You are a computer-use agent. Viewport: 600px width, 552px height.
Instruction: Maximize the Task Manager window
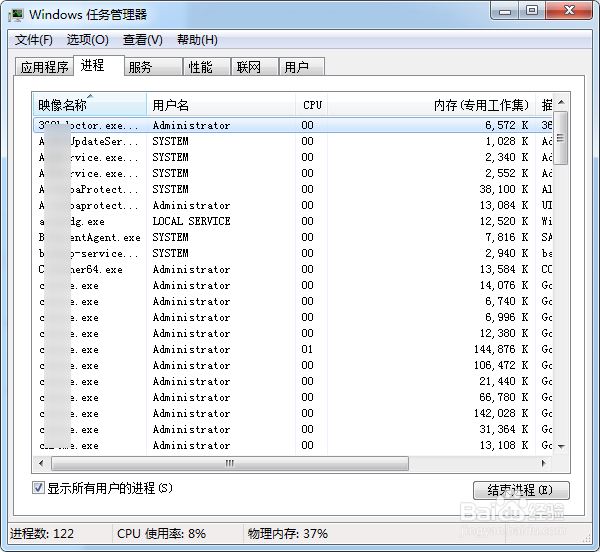[x=532, y=11]
